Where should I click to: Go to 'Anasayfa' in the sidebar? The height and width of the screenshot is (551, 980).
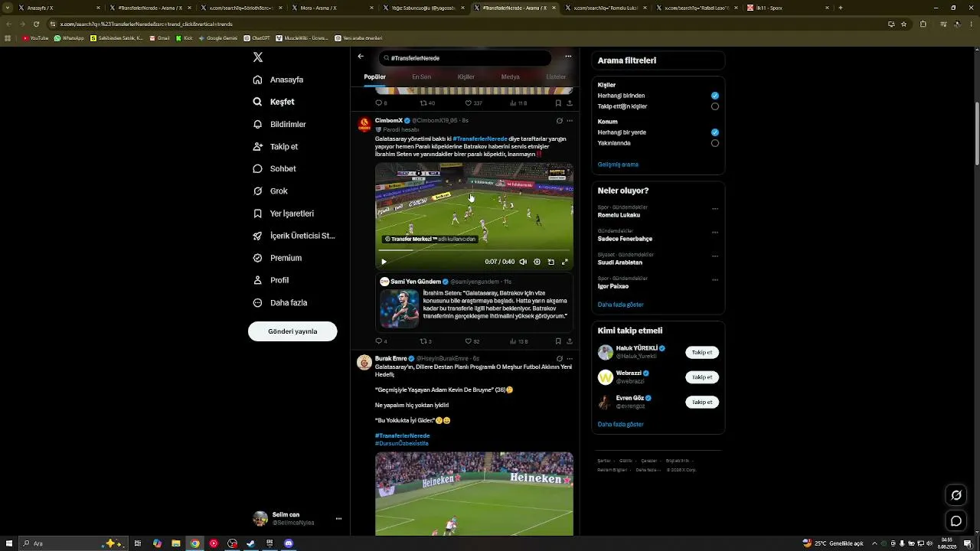coord(278,80)
